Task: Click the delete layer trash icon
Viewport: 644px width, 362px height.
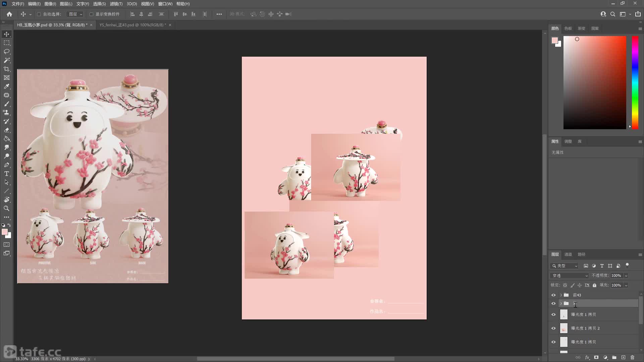Action: pos(632,358)
